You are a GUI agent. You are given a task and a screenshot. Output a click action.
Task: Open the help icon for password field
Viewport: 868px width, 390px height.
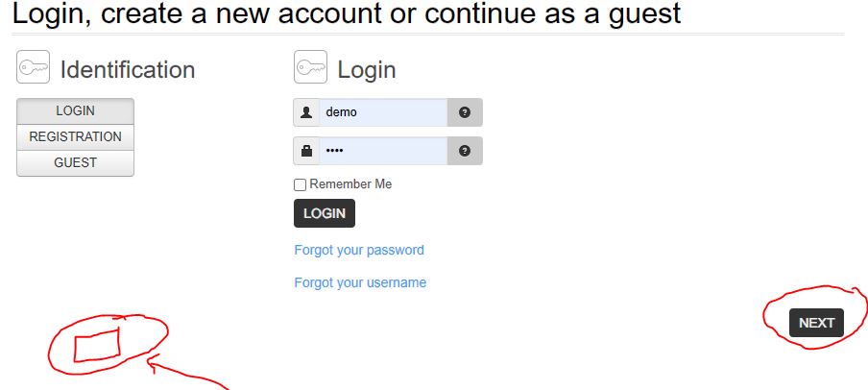point(465,151)
